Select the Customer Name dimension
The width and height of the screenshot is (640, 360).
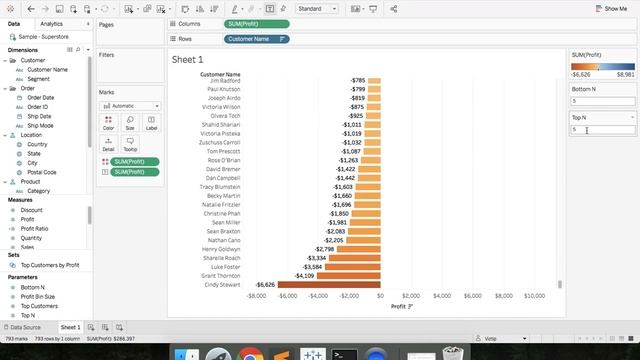(x=47, y=70)
